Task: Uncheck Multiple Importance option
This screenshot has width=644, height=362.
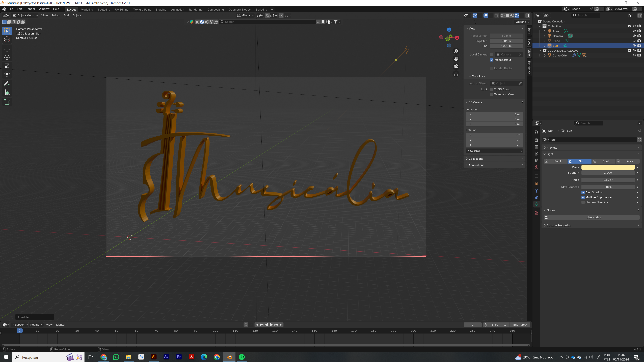Action: 583,197
